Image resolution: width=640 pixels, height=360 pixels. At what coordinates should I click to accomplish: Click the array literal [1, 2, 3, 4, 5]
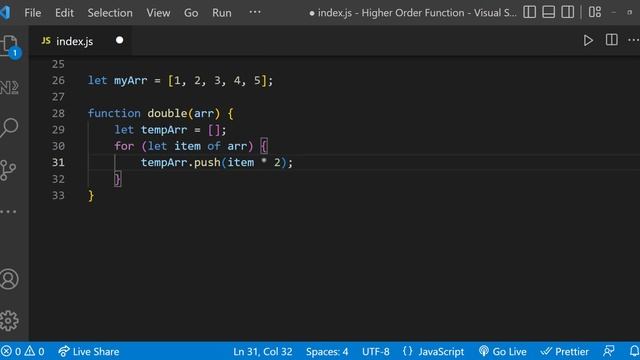217,80
